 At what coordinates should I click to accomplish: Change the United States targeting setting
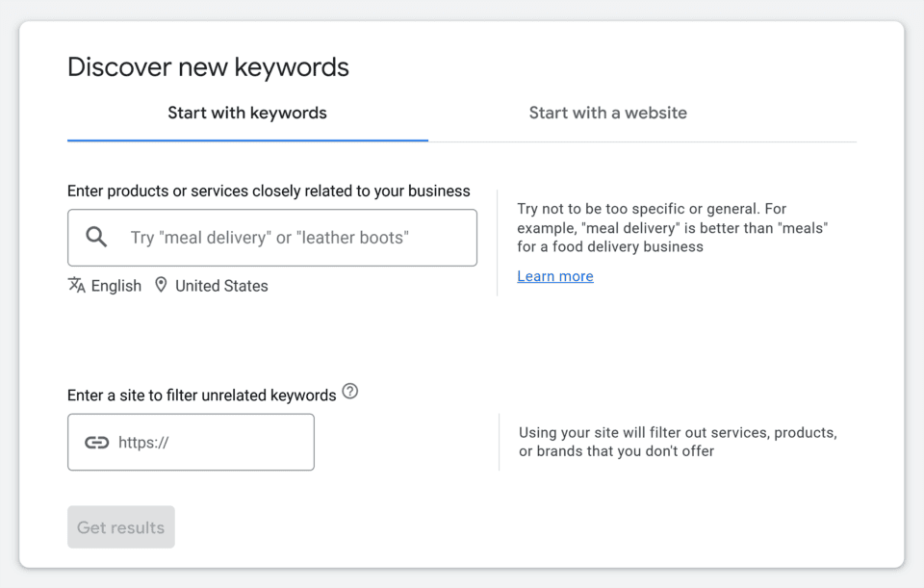pos(220,285)
